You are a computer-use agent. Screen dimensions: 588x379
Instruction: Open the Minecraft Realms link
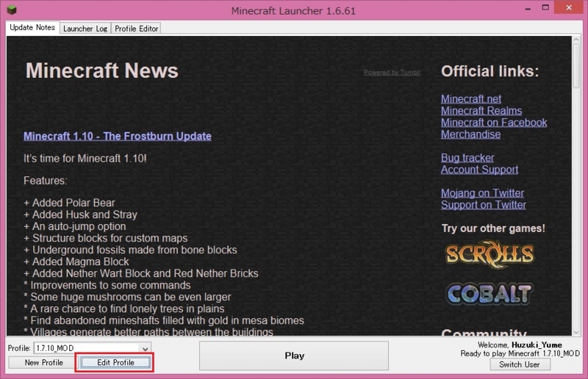click(481, 111)
